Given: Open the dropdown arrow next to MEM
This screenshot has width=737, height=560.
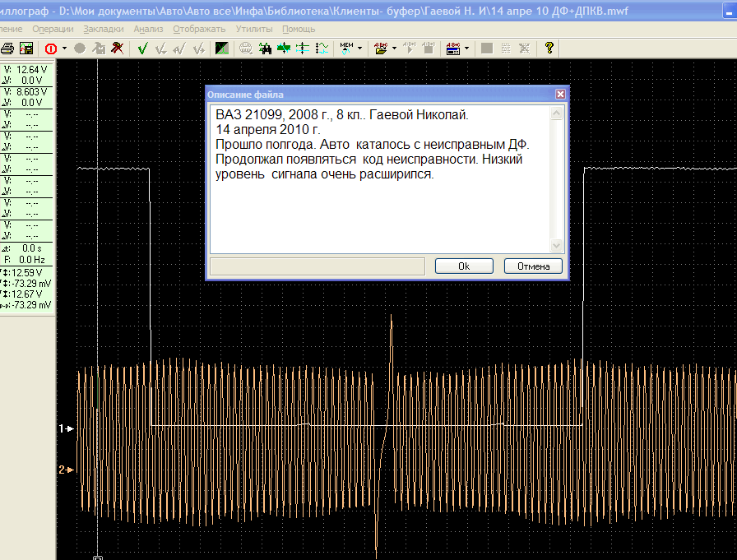Looking at the screenshot, I should click(x=360, y=49).
